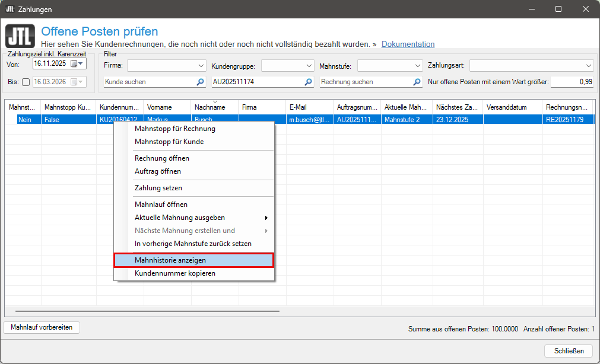Viewport: 600px width, 364px height.
Task: Click the magnifier icon in Rechnung suchen field
Action: tap(417, 82)
